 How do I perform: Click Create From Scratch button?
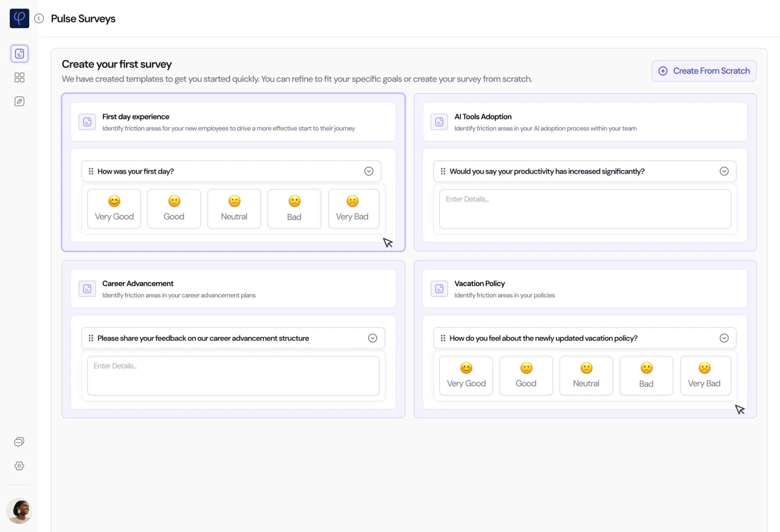[x=704, y=71]
